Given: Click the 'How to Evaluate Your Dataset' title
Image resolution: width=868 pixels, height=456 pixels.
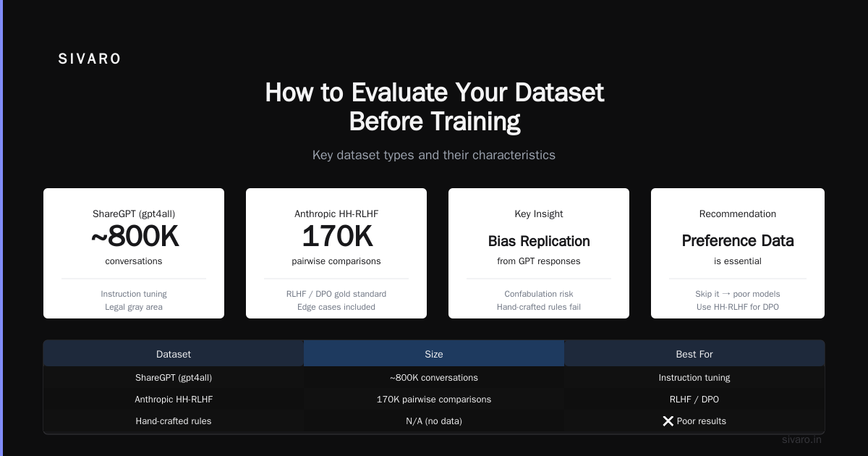Looking at the screenshot, I should coord(434,93).
